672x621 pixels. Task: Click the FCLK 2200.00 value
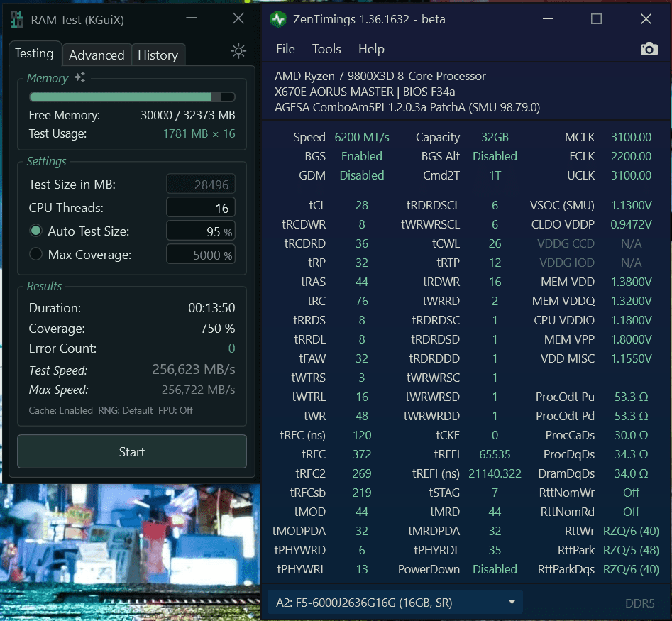(631, 156)
